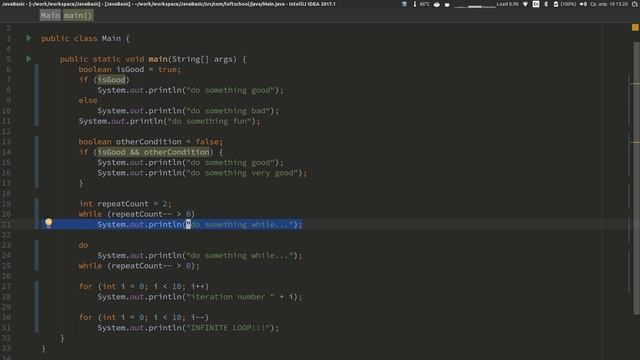This screenshot has width=640, height=360.
Task: Click the yellow inspection status indicator
Action: click(x=635, y=27)
